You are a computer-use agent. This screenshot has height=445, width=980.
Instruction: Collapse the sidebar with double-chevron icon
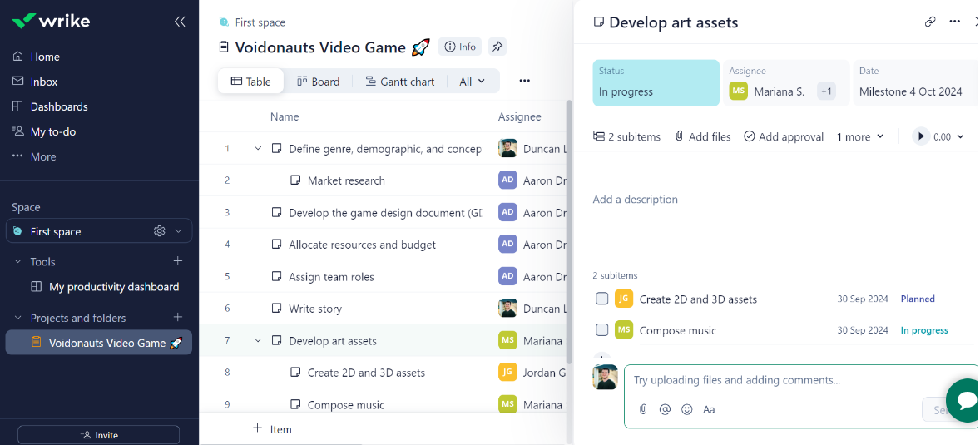click(180, 22)
